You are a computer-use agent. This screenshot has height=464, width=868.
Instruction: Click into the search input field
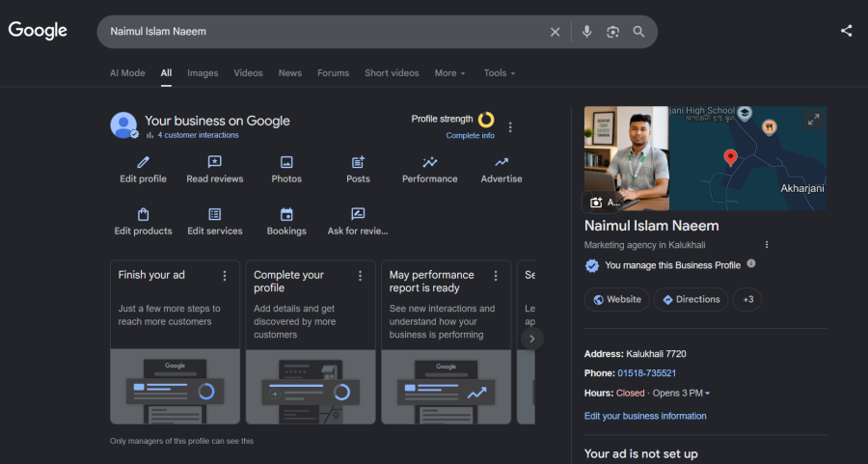pos(324,32)
